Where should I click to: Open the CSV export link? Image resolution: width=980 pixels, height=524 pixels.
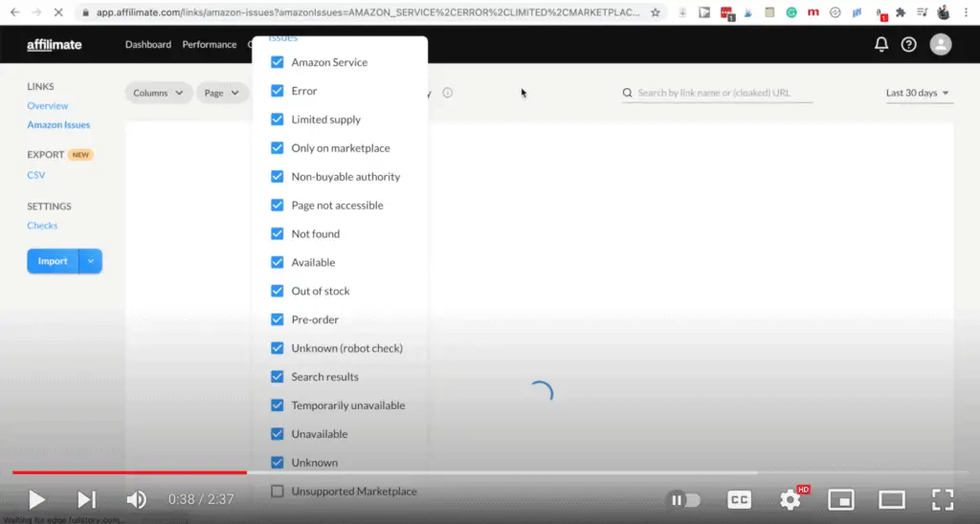[x=36, y=175]
